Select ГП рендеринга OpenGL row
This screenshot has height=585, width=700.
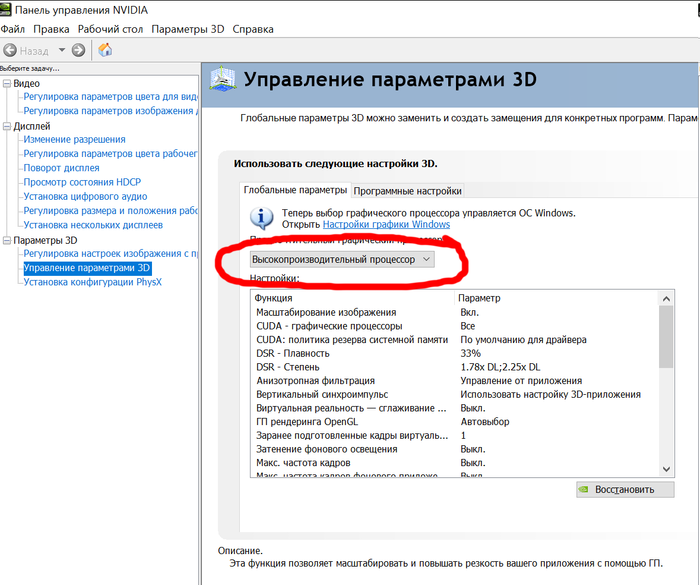pyautogui.click(x=455, y=422)
